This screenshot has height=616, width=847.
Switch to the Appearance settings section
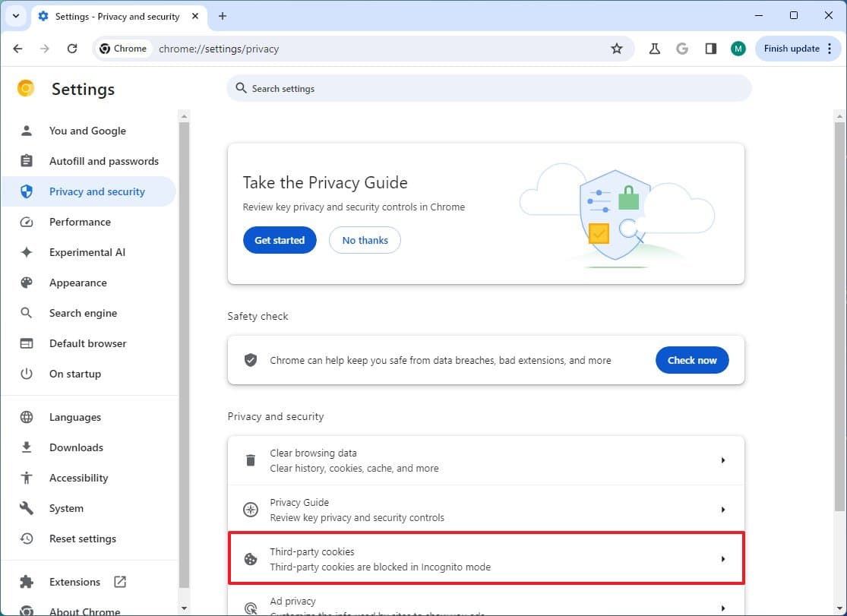pyautogui.click(x=77, y=283)
